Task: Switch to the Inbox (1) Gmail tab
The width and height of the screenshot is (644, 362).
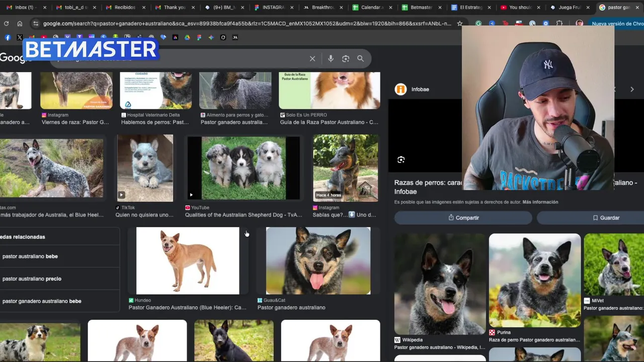Action: pyautogui.click(x=25, y=8)
